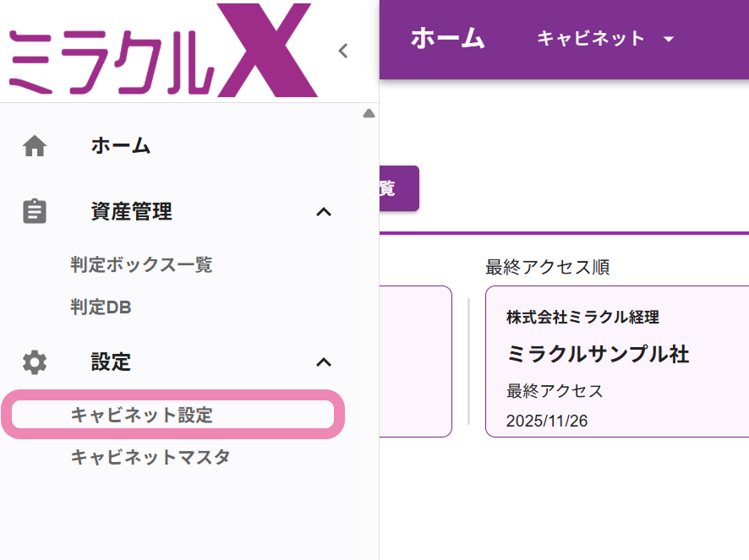The width and height of the screenshot is (749, 560).
Task: Collapse the 設定 section
Action: point(322,362)
